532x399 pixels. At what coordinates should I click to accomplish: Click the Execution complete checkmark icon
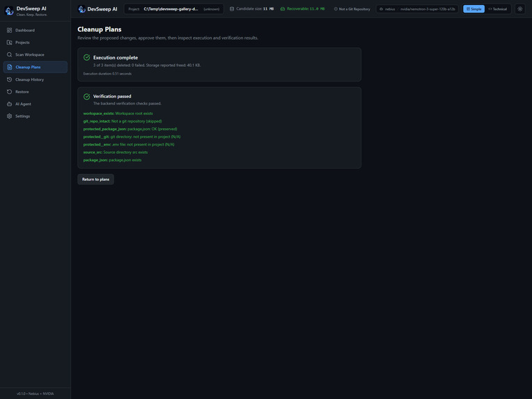(86, 57)
